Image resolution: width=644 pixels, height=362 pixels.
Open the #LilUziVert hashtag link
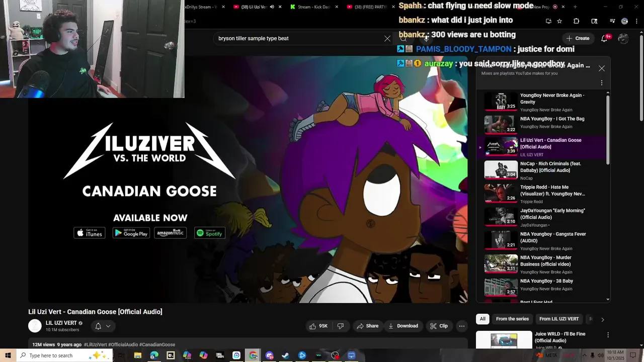(x=96, y=345)
